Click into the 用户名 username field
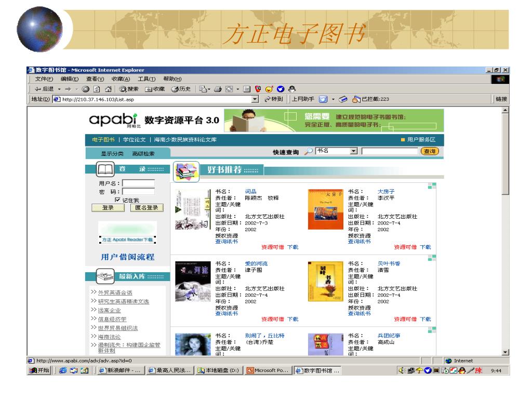The image size is (532, 399). tap(138, 183)
